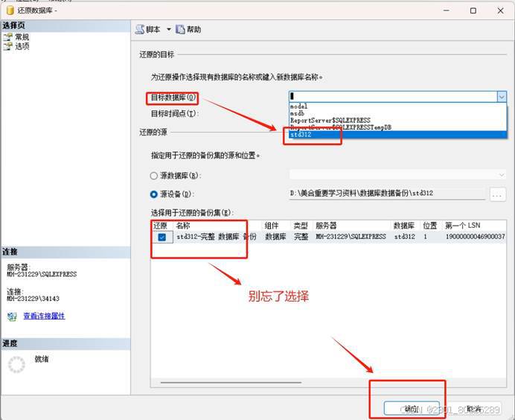Click the database icon in title bar
515x420 pixels.
tap(10, 10)
